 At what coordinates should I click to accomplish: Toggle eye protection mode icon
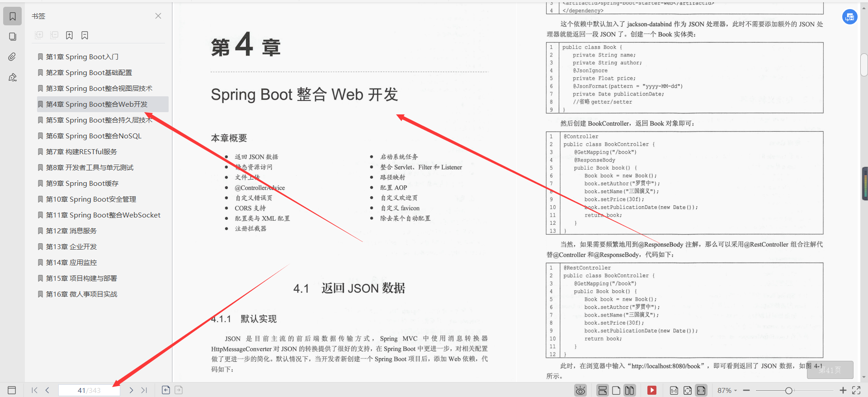point(580,390)
